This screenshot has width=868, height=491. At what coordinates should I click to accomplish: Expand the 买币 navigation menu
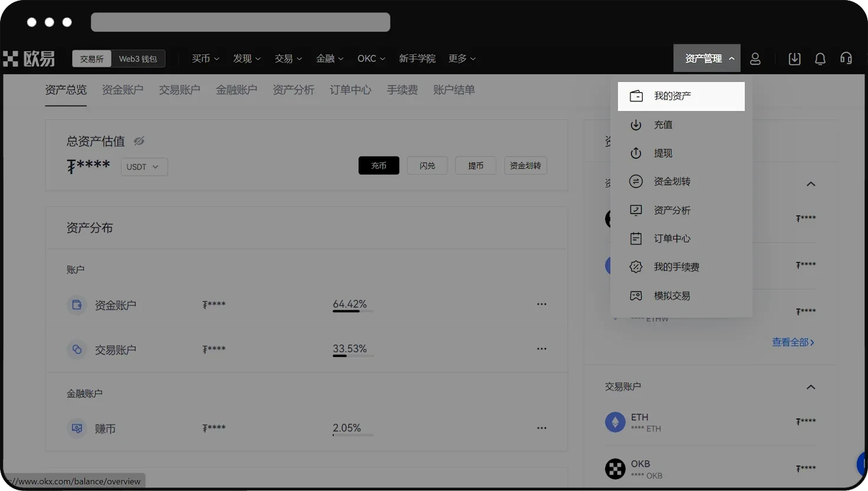[x=205, y=58]
